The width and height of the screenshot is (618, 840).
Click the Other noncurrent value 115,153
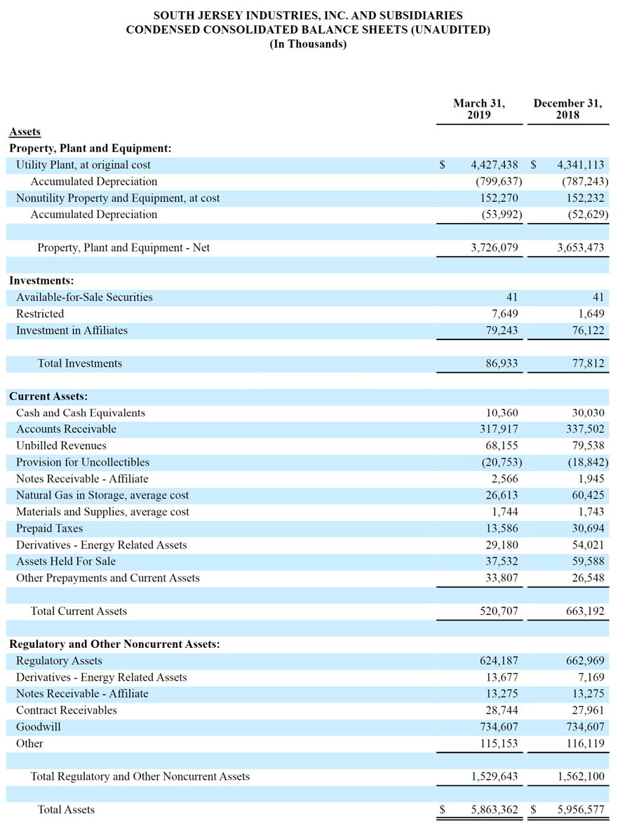click(499, 743)
